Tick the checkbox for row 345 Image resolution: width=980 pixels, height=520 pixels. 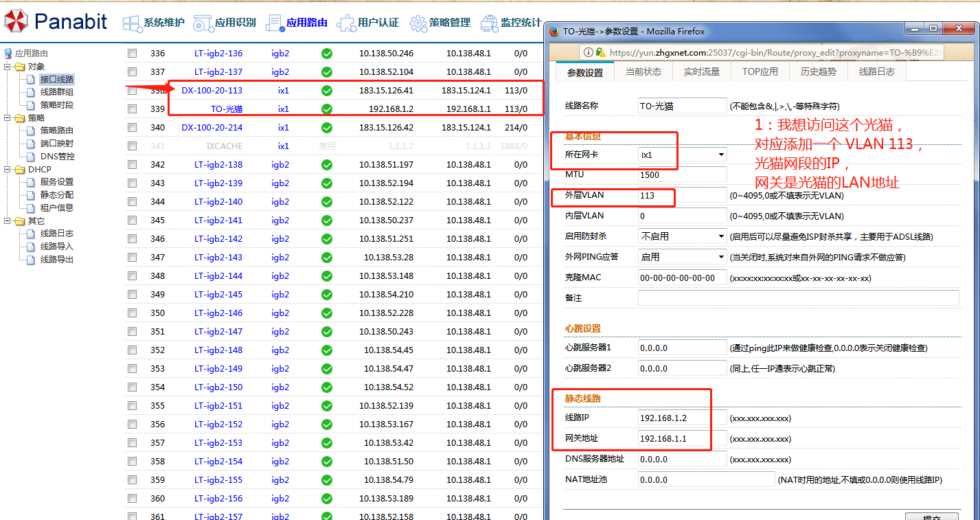click(x=133, y=221)
